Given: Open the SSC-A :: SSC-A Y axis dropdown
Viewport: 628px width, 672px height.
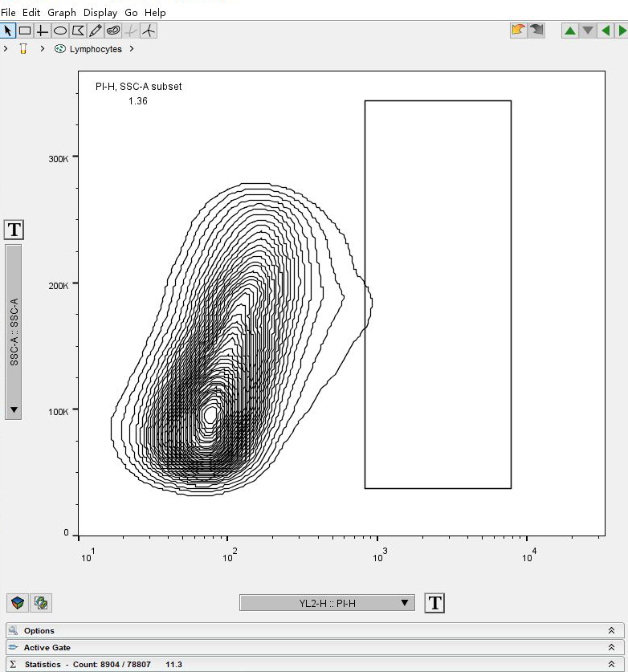Looking at the screenshot, I should [x=14, y=332].
